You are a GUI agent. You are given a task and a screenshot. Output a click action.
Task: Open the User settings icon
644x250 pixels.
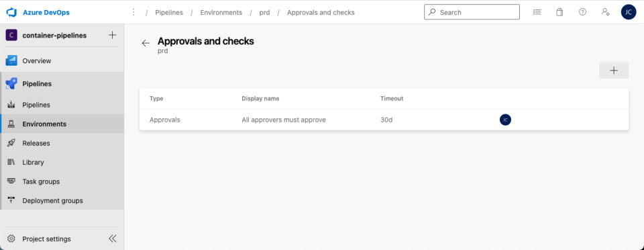coord(605,12)
